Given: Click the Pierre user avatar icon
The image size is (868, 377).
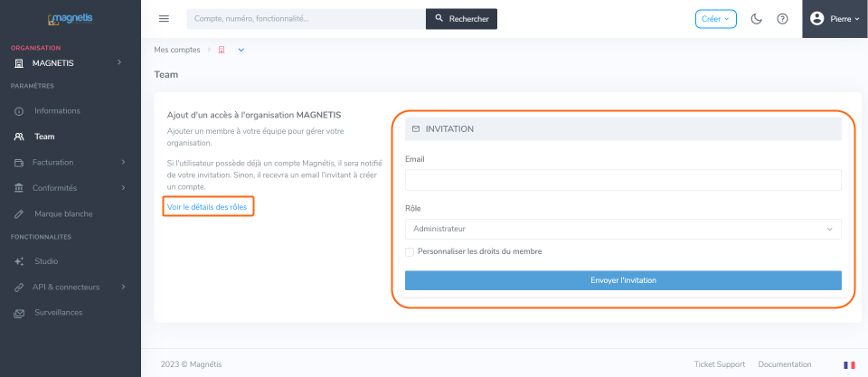Looking at the screenshot, I should tap(816, 19).
